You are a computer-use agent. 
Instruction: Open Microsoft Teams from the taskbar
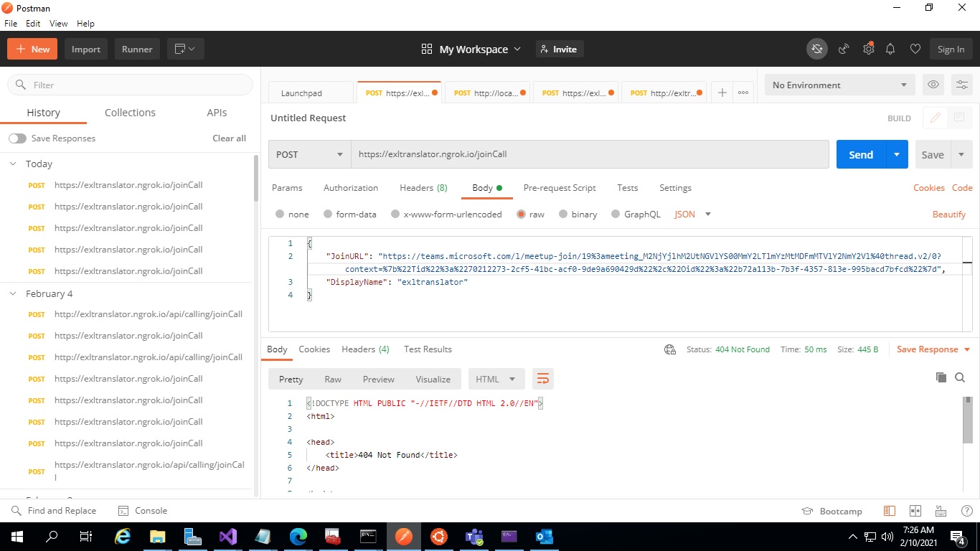click(x=473, y=536)
